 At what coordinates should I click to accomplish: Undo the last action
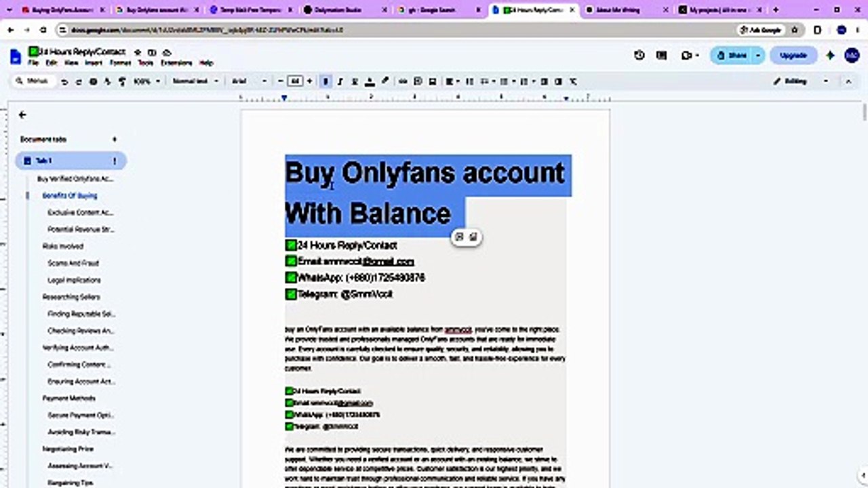coord(64,81)
